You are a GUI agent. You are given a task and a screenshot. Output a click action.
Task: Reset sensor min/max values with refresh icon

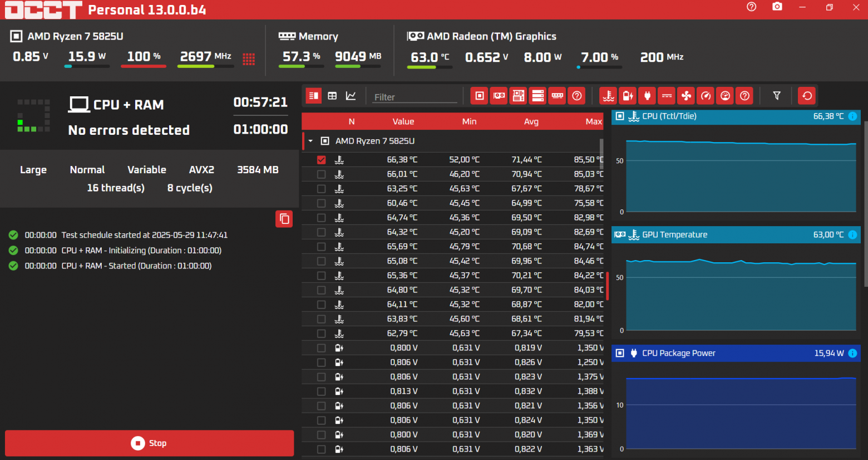807,96
